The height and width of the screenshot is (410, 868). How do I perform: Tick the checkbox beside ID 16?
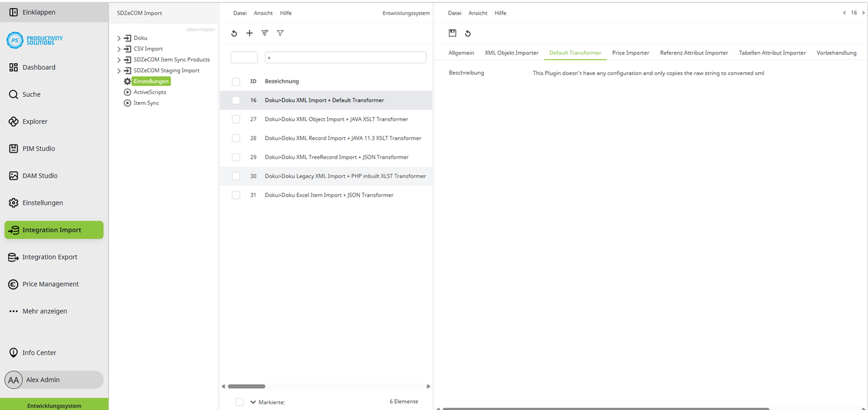tap(236, 100)
